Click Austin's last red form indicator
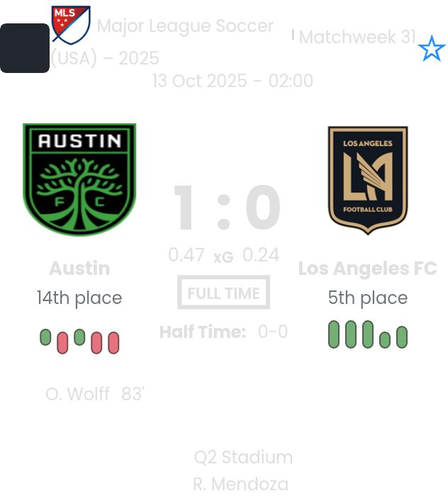 tap(113, 343)
